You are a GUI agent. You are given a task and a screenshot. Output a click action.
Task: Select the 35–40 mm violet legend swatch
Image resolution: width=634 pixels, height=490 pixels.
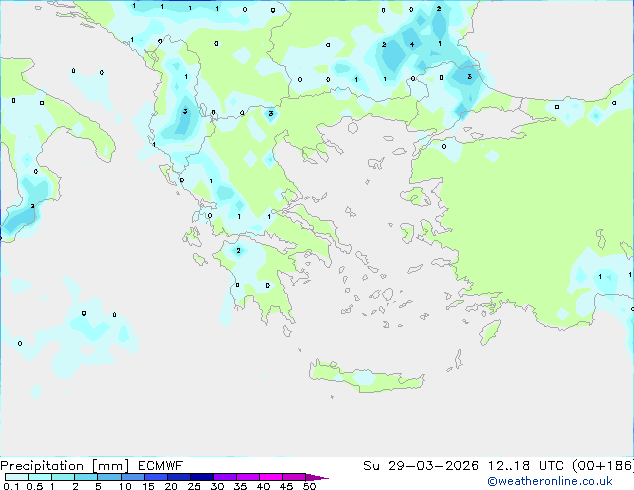pyautogui.click(x=247, y=477)
